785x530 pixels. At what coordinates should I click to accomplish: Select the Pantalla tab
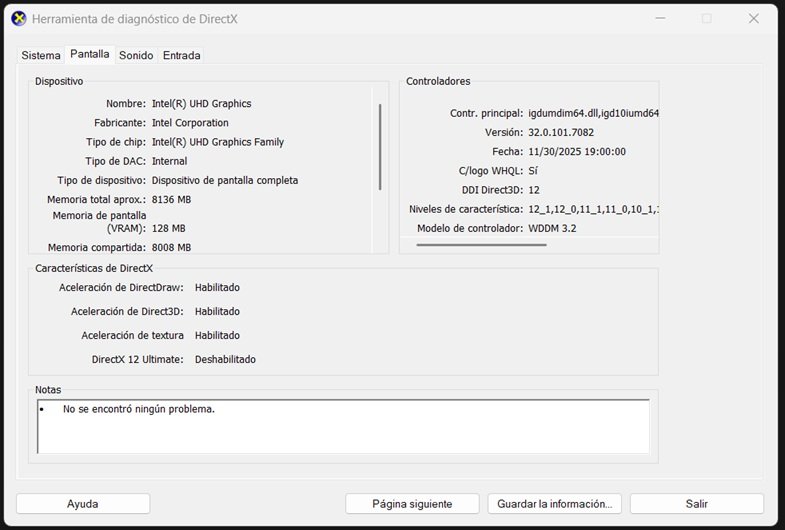pos(90,54)
